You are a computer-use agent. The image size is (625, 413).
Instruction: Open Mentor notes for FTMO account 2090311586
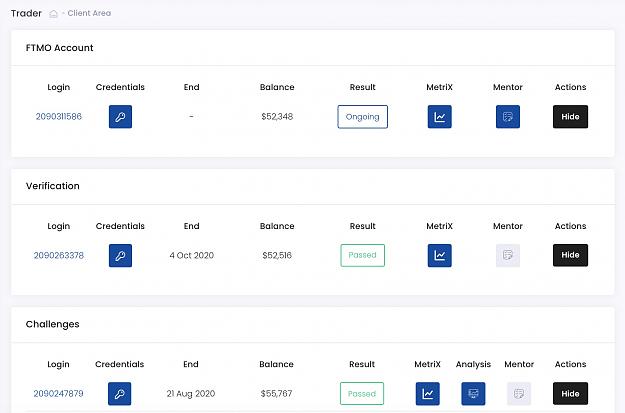coord(508,117)
